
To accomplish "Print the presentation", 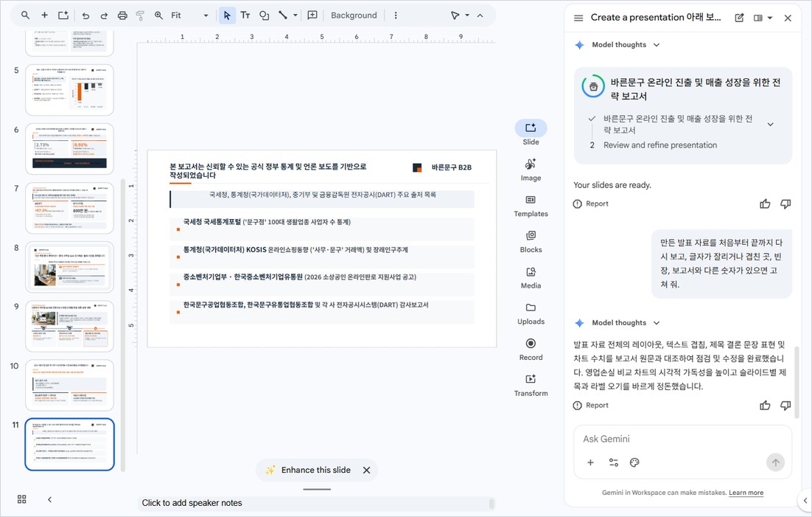I will tap(122, 15).
